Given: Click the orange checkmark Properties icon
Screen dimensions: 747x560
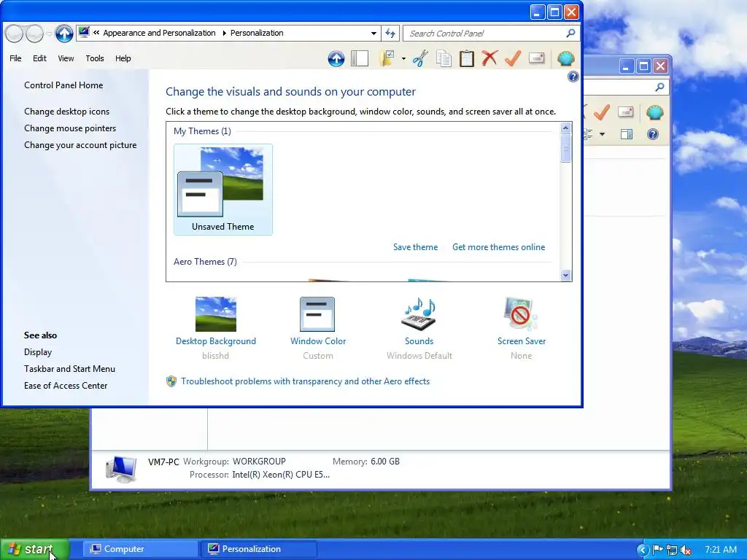Looking at the screenshot, I should [x=513, y=58].
